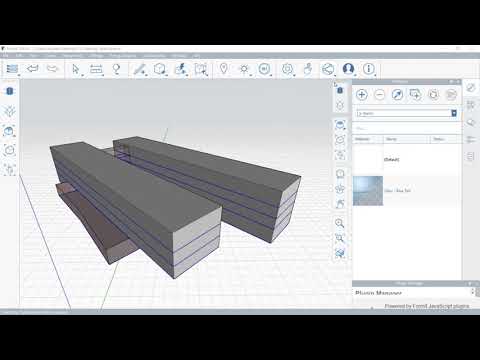This screenshot has width=480, height=360.
Task: Open the Edit menu
Action: 19,56
